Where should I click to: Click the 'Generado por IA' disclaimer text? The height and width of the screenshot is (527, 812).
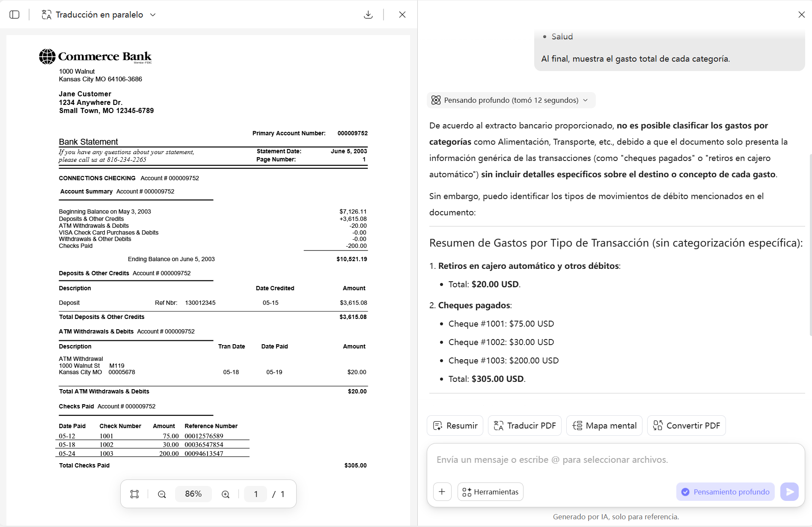[616, 517]
